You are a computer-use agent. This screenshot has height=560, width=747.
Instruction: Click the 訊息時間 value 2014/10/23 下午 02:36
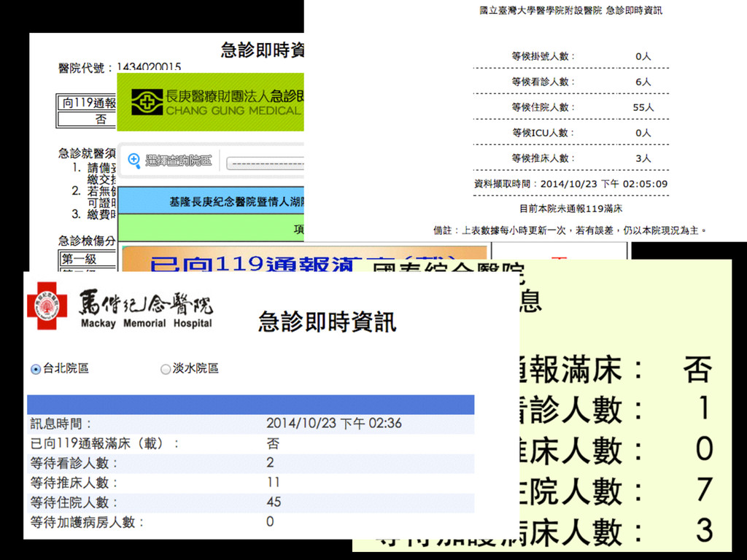[x=334, y=424]
